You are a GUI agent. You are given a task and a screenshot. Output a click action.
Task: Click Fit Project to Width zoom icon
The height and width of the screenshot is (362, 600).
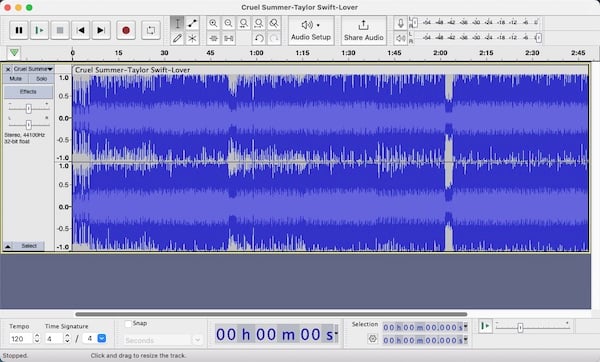259,23
